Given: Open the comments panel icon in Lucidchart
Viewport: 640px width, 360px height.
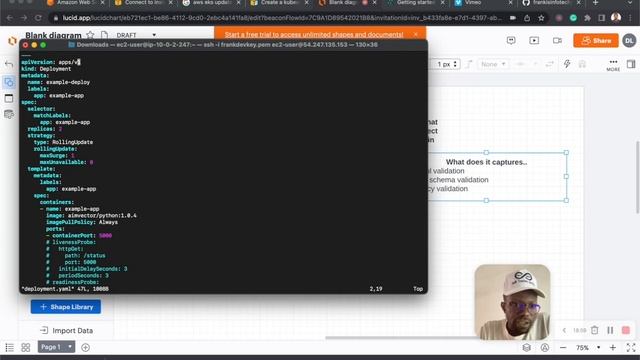Looking at the screenshot, I should click(x=511, y=40).
